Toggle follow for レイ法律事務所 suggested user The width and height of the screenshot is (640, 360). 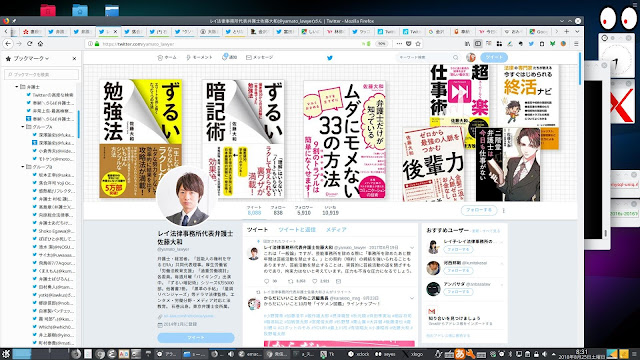click(458, 249)
